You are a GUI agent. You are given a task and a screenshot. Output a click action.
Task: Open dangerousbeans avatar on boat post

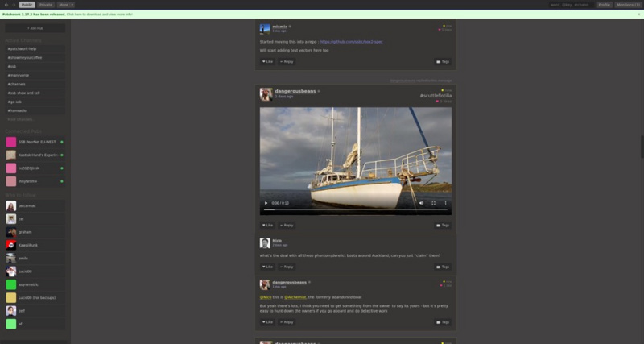pyautogui.click(x=266, y=94)
